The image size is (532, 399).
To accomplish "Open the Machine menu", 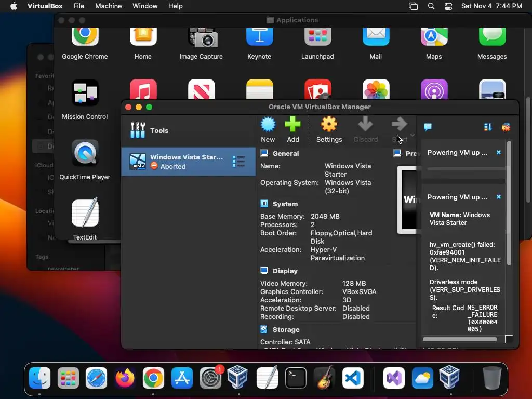I will click(108, 6).
